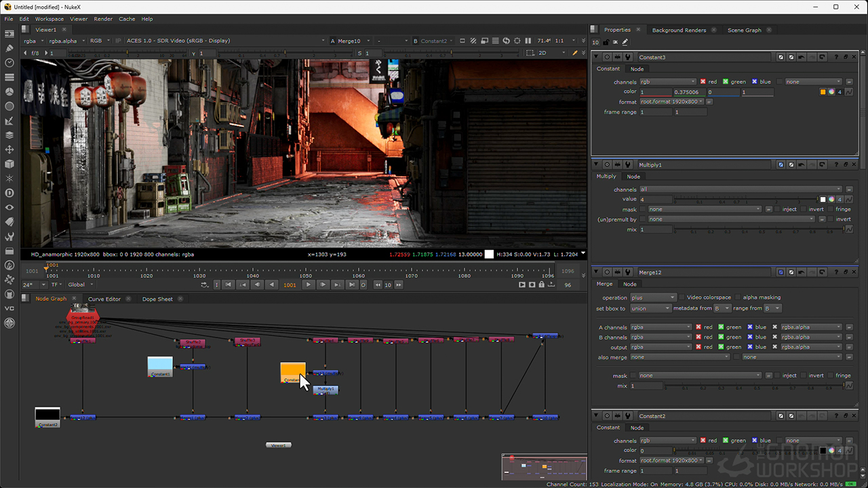The width and height of the screenshot is (868, 488).
Task: Open the animation curve menu for Multiply1 value
Action: [848, 200]
